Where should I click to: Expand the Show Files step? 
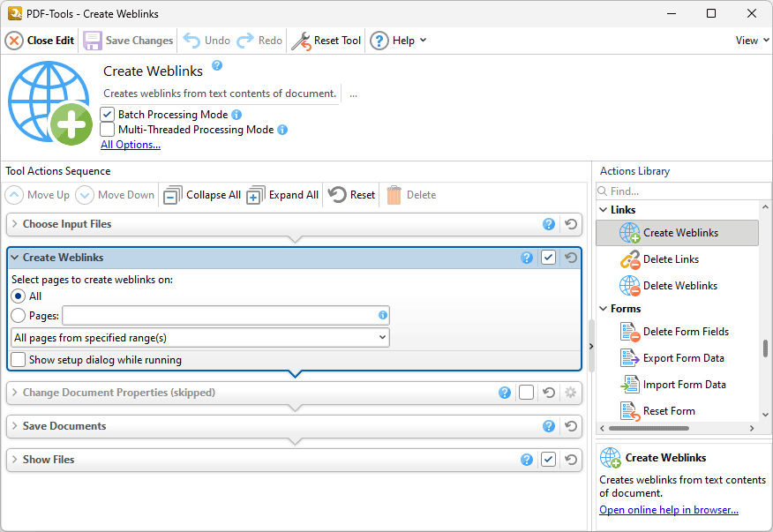click(15, 460)
